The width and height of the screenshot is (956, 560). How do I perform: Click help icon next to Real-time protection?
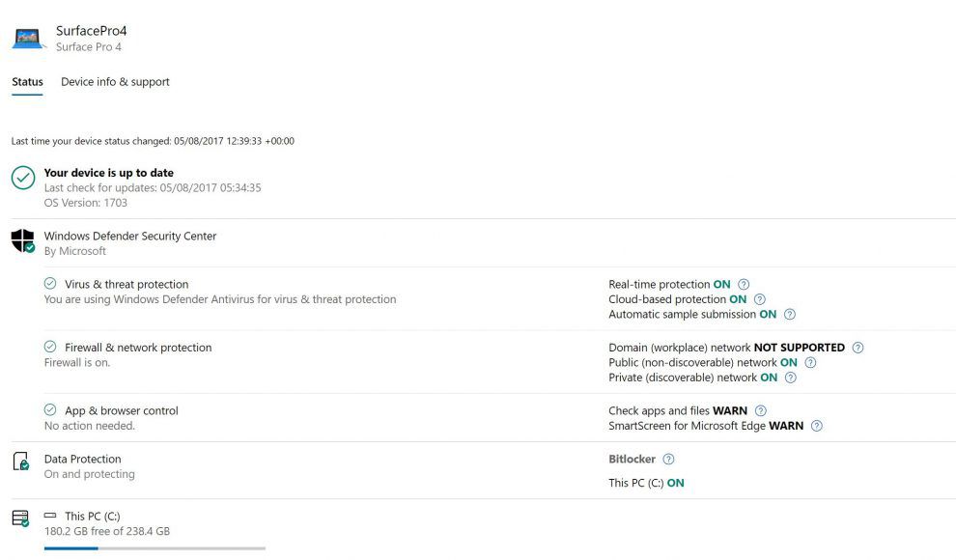coord(744,285)
